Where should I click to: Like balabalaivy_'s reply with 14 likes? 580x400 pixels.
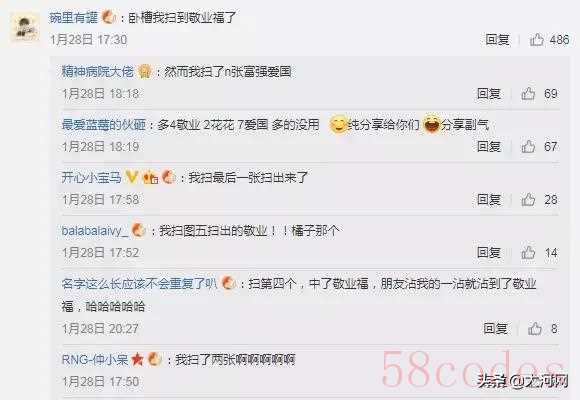pos(528,253)
